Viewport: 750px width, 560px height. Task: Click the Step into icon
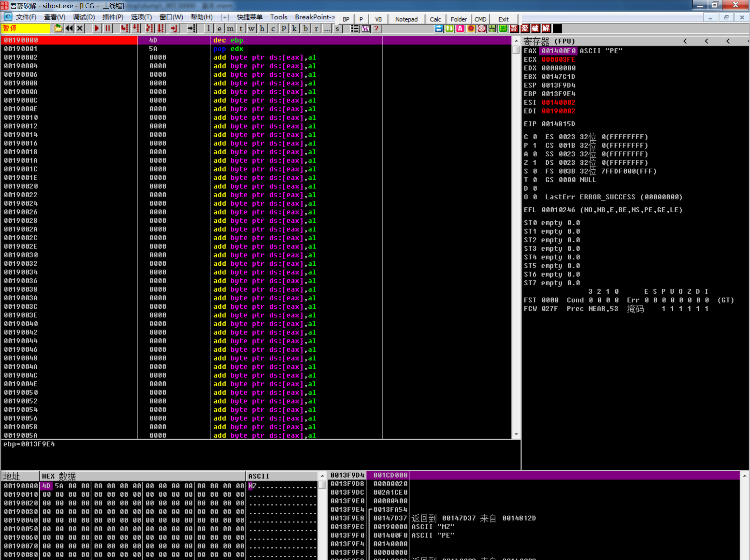pyautogui.click(x=124, y=29)
